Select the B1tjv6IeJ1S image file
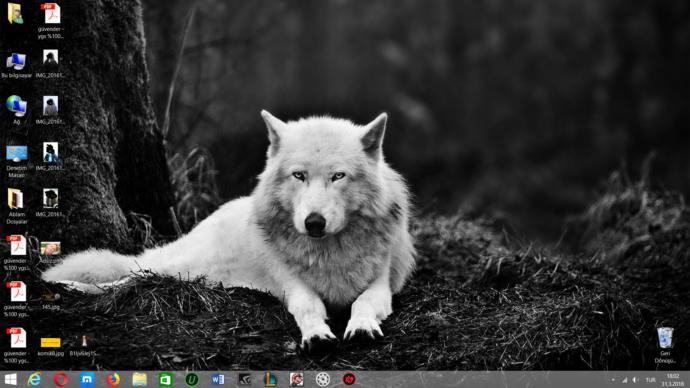 [x=84, y=346]
